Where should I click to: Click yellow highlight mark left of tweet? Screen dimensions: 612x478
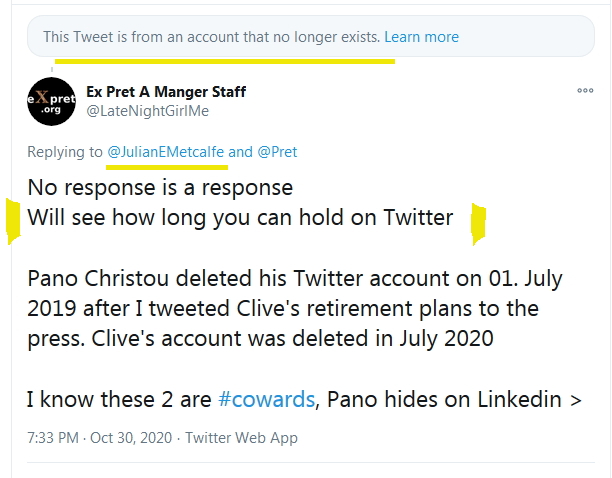tap(13, 222)
